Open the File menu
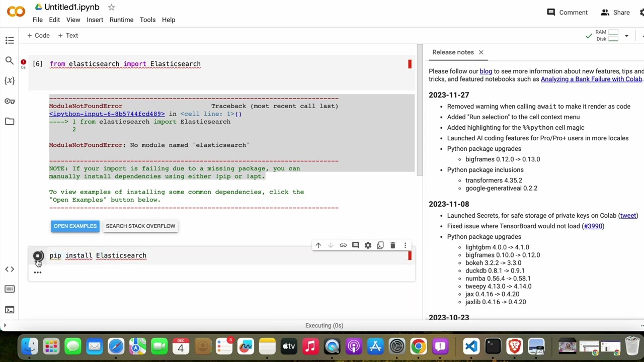Image resolution: width=644 pixels, height=362 pixels. point(38,20)
